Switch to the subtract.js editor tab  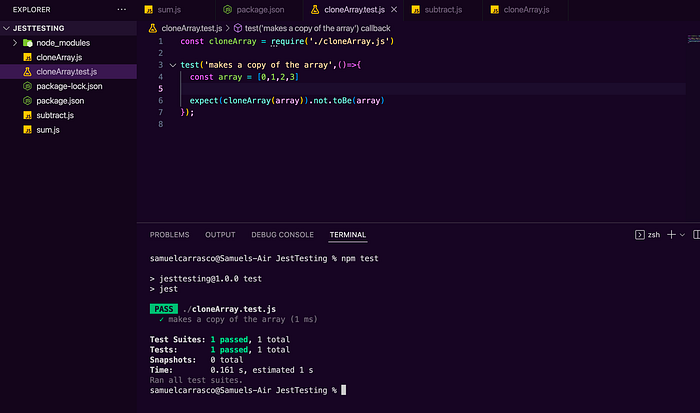point(443,9)
